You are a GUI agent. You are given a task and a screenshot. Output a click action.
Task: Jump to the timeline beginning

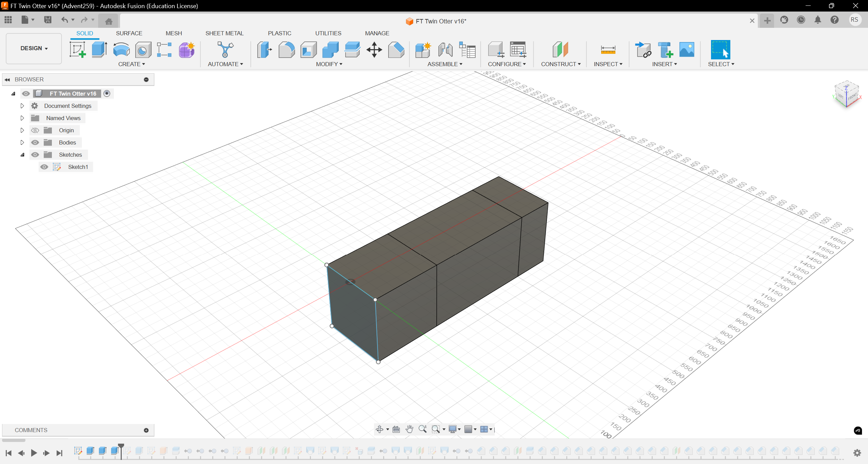coord(9,453)
